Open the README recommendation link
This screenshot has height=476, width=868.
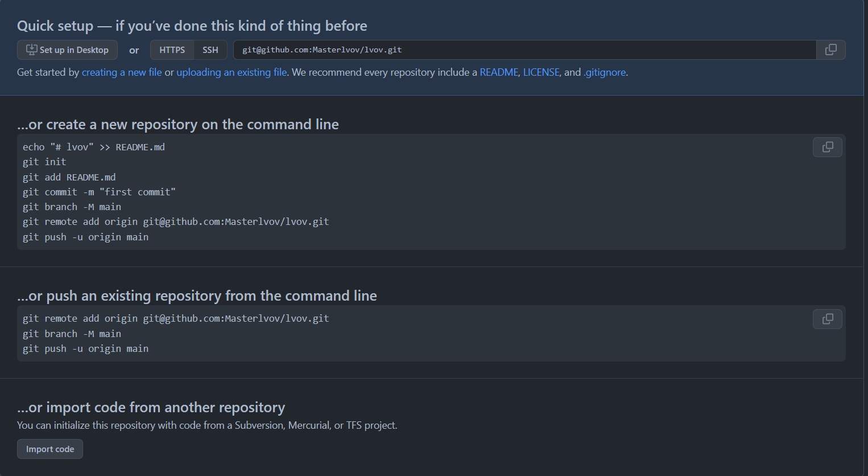499,72
